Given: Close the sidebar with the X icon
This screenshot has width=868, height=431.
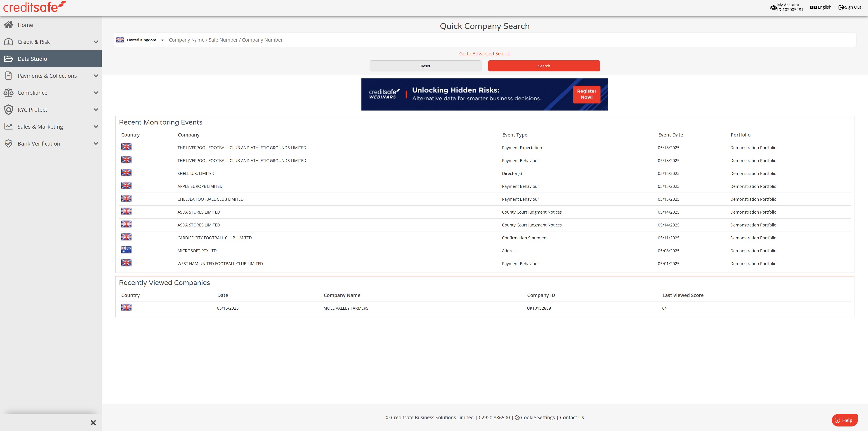Looking at the screenshot, I should pyautogui.click(x=93, y=423).
